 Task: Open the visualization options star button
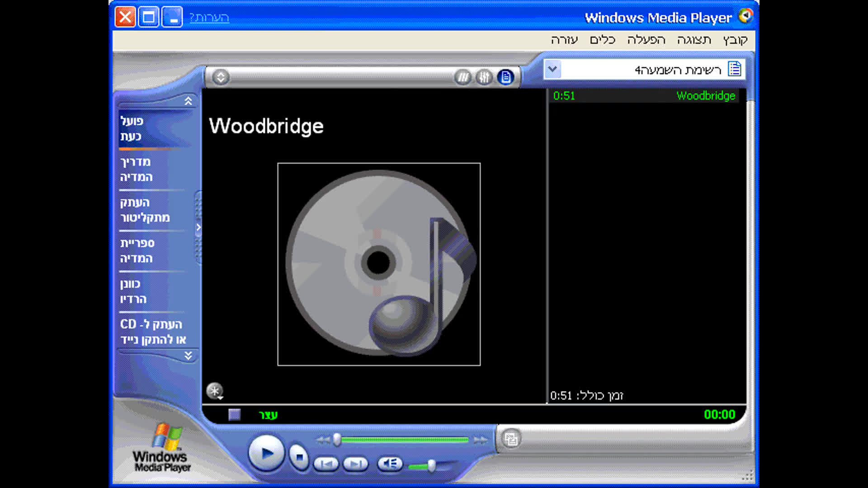pos(215,391)
